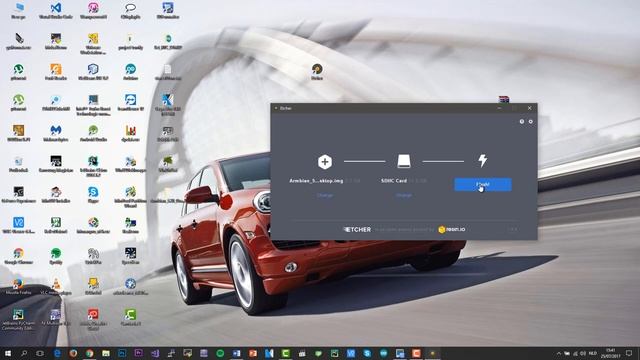This screenshot has height=360, width=640.
Task: Click the lightning bolt flash icon
Action: (x=482, y=161)
